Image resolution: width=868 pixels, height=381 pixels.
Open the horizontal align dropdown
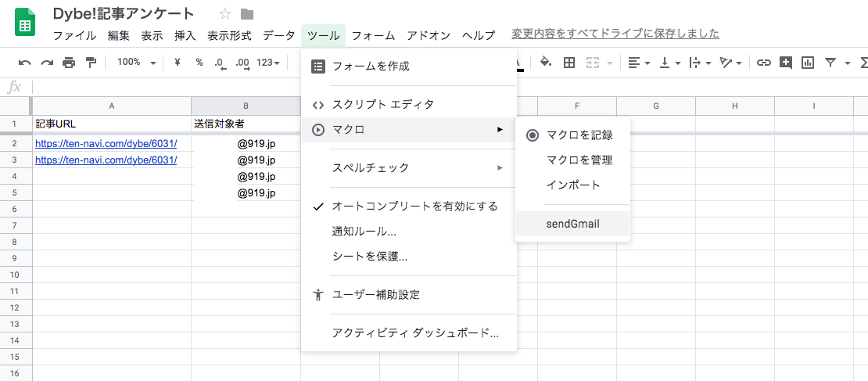point(639,63)
